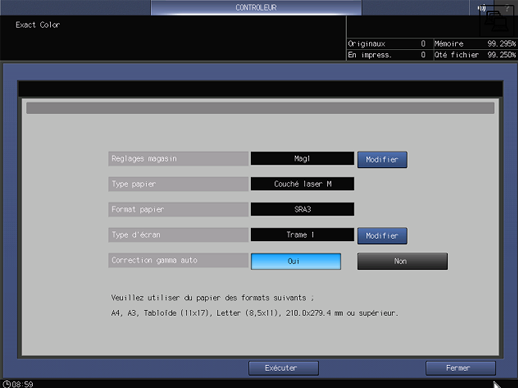Click the clock icon beside 08:59
The width and height of the screenshot is (518, 388).
point(6,384)
